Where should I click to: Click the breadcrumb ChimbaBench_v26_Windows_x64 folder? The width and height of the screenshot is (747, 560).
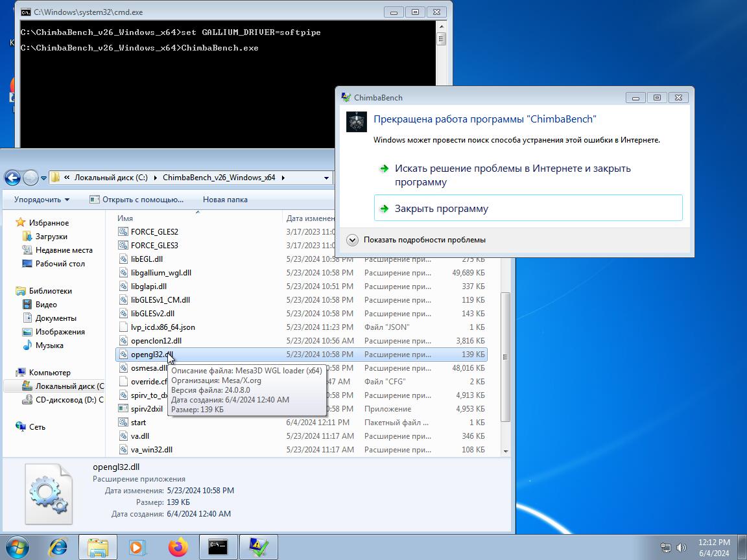pos(219,178)
